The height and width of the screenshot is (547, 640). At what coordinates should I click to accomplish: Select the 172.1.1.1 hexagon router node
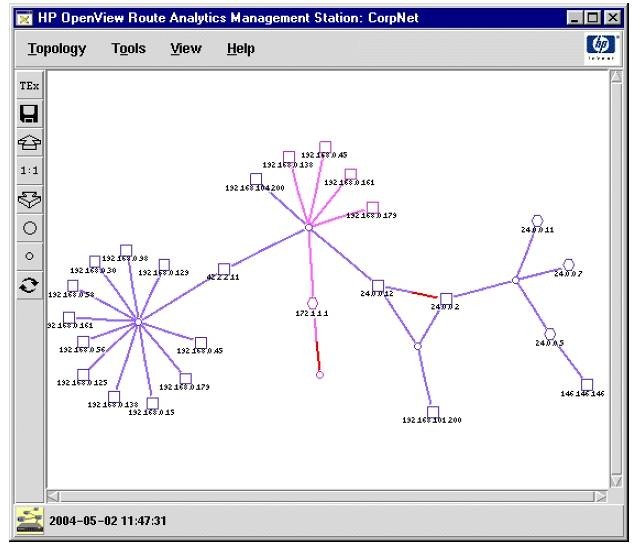coord(312,303)
